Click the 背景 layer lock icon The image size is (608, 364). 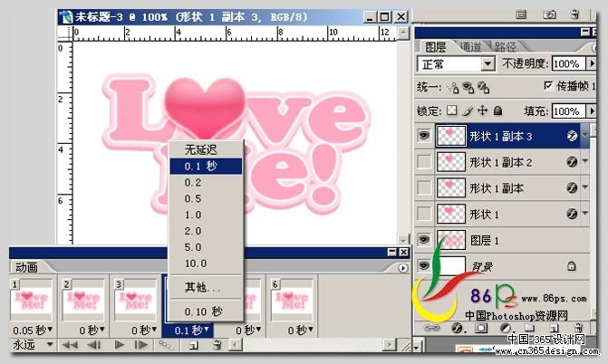[x=571, y=266]
